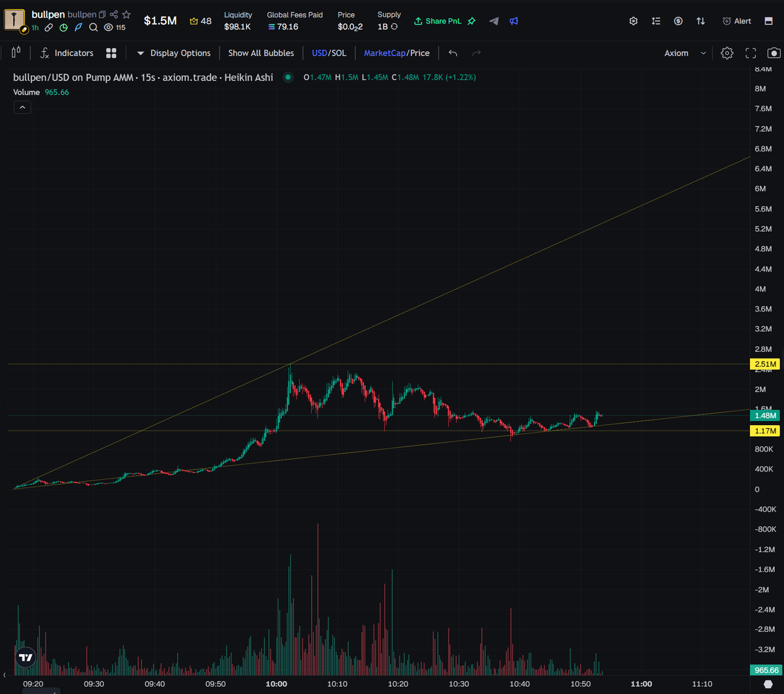The height and width of the screenshot is (694, 784).
Task: Click the blue feather icon
Action: tap(78, 27)
